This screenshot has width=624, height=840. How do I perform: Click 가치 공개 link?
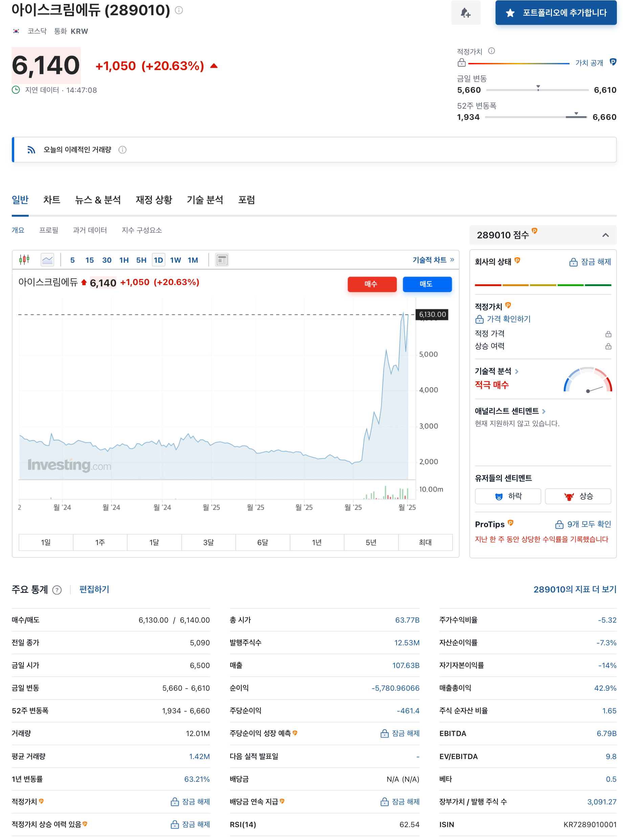click(x=589, y=63)
